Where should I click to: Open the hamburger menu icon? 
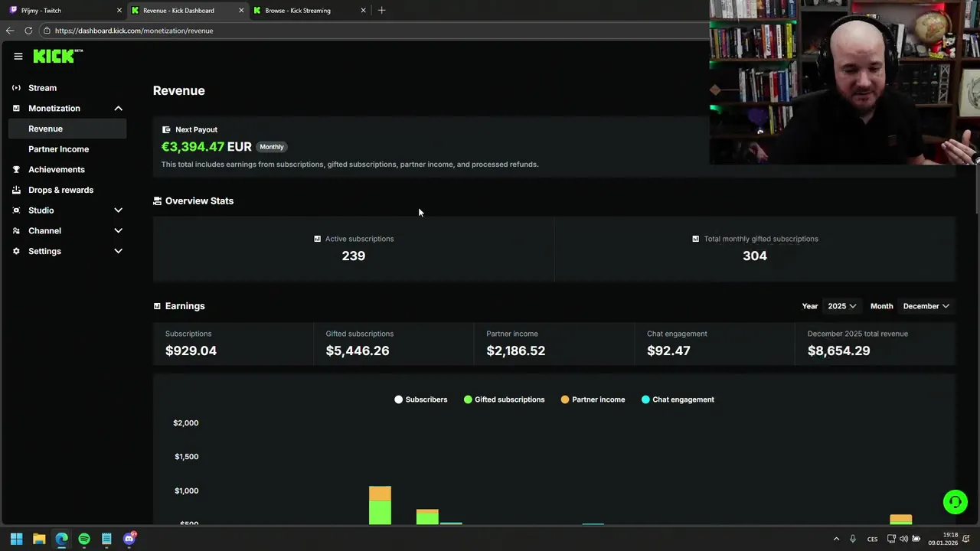(18, 56)
